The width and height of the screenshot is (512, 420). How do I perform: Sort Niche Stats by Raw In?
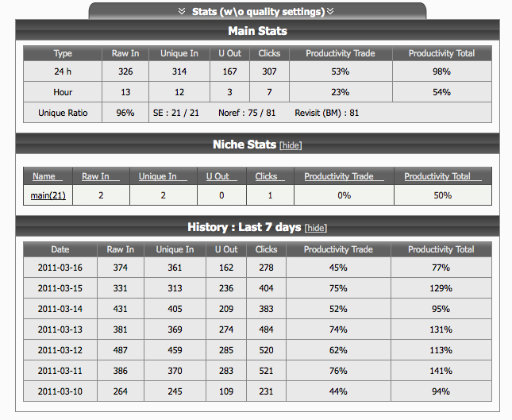tap(95, 176)
